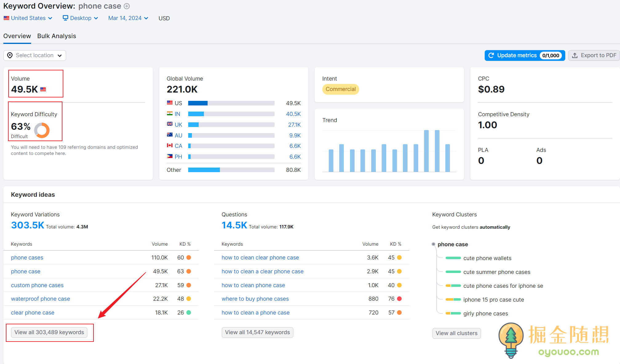
Task: Select girly phone cases cluster item
Action: pyautogui.click(x=486, y=314)
